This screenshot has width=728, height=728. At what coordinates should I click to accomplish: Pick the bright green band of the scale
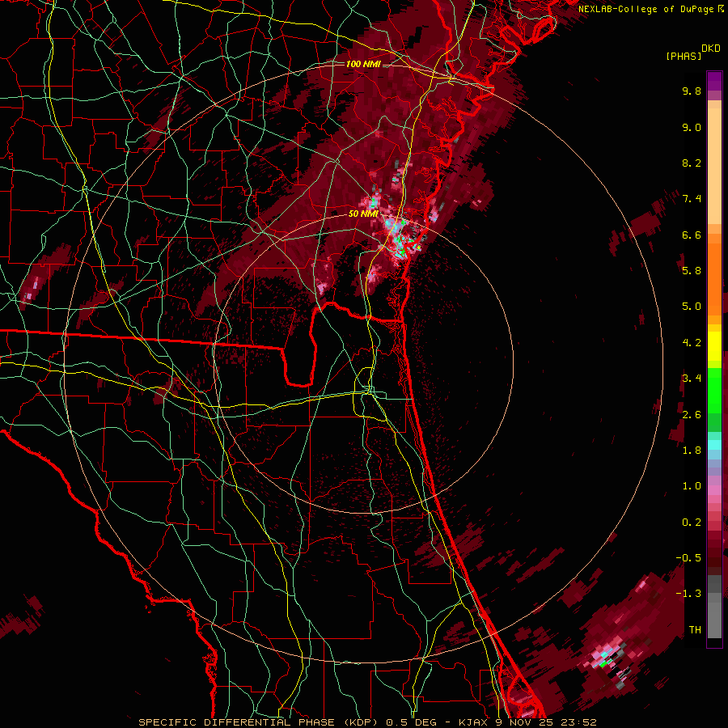coord(714,390)
